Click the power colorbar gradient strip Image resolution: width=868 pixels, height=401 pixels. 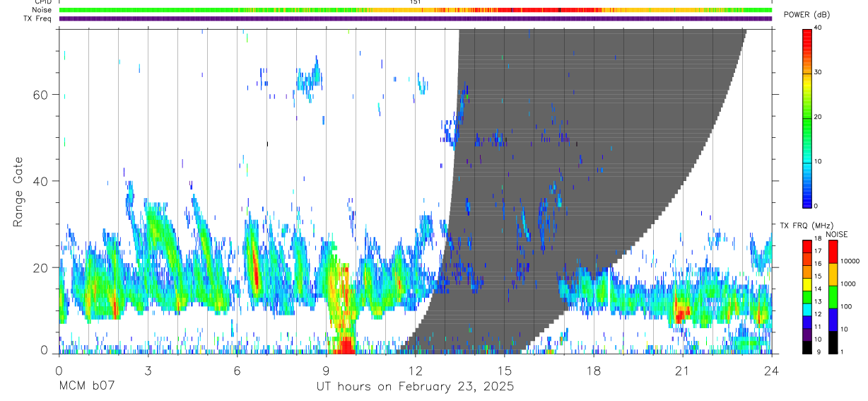coord(807,117)
